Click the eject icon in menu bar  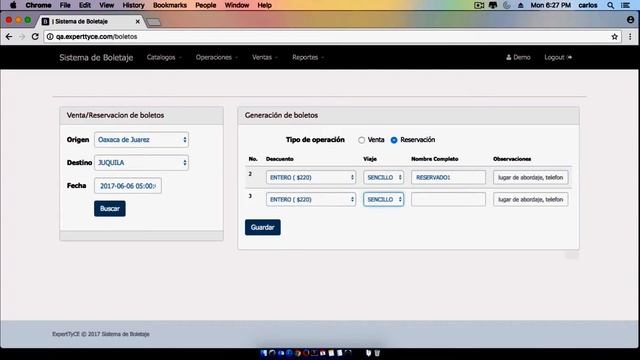(520, 5)
